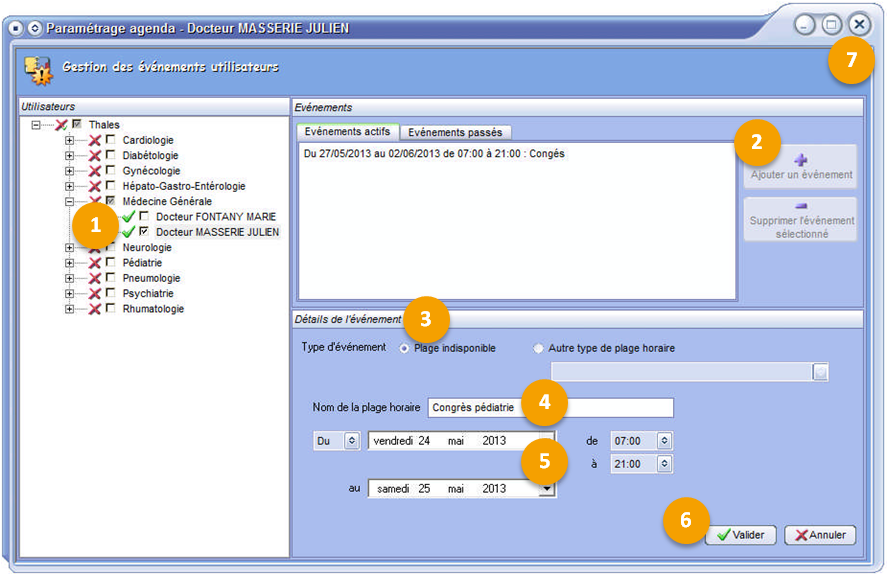Click the red X icon beside Gynécologie

tap(94, 171)
